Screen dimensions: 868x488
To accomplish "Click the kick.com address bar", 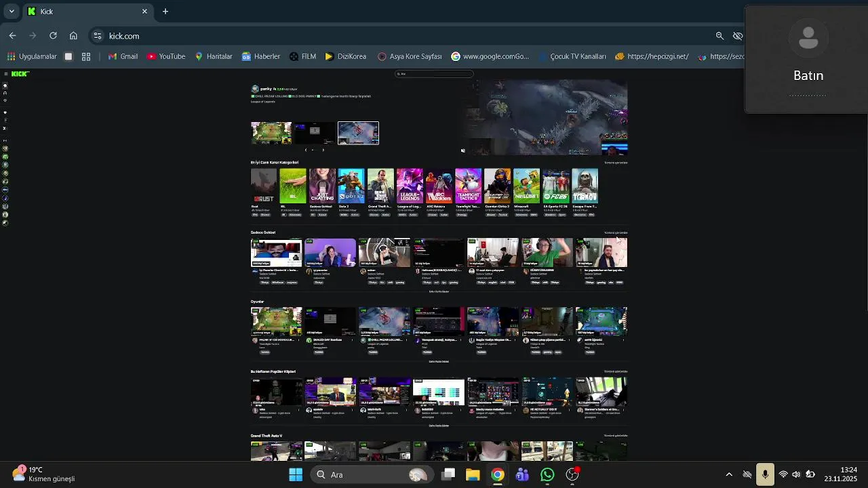I will pos(407,36).
